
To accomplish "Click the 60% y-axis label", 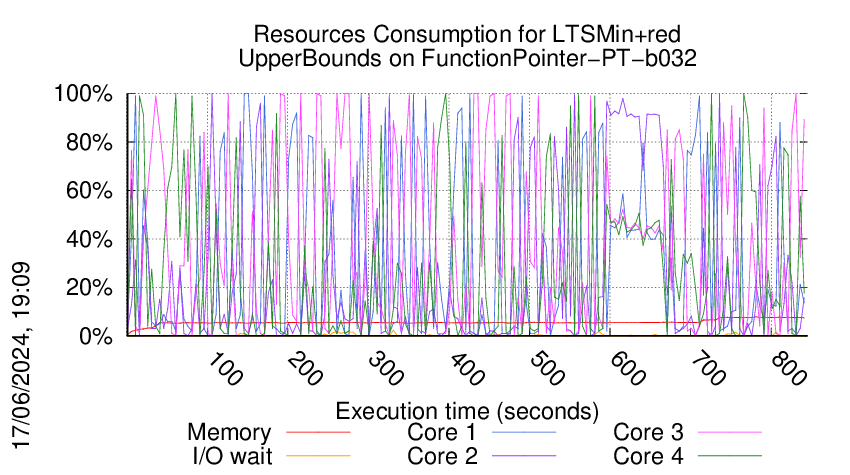I will pyautogui.click(x=89, y=191).
